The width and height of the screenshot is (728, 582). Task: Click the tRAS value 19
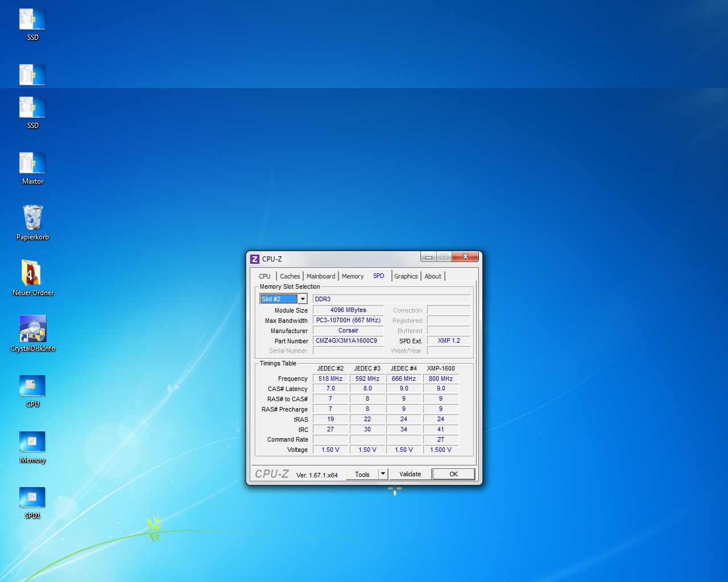coord(330,419)
